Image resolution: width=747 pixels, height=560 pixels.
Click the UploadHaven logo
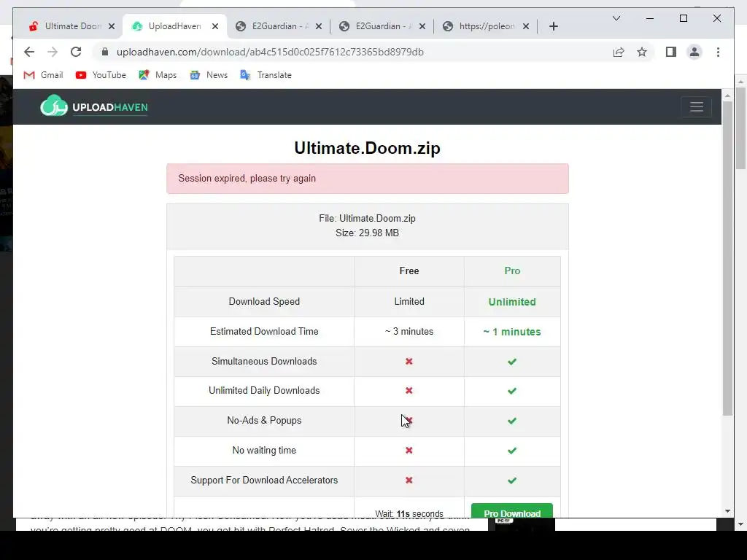coord(94,106)
